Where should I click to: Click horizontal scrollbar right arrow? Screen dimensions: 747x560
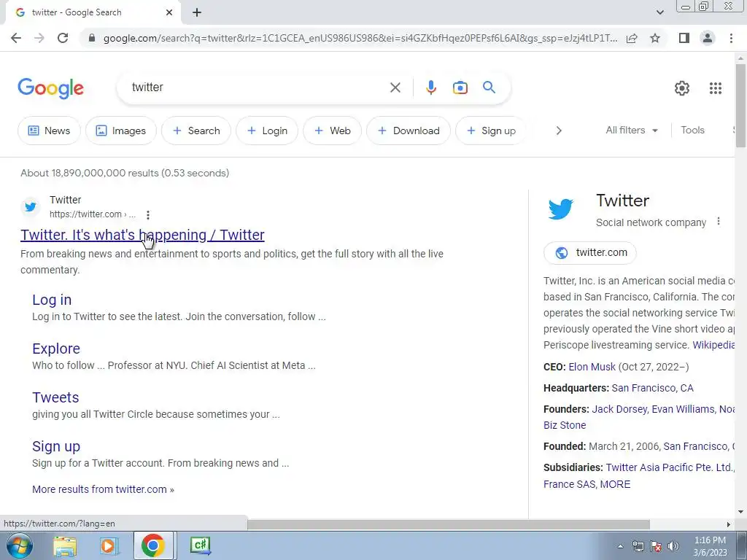pos(728,525)
